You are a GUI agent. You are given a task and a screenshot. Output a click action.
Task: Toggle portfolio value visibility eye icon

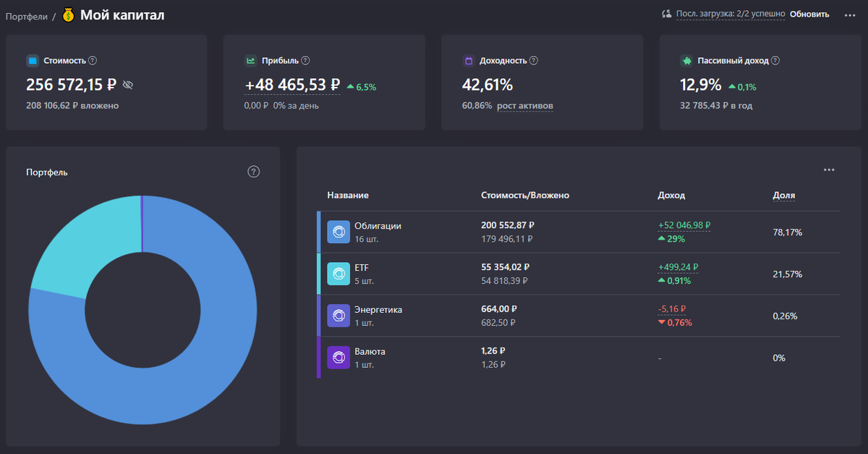[128, 85]
